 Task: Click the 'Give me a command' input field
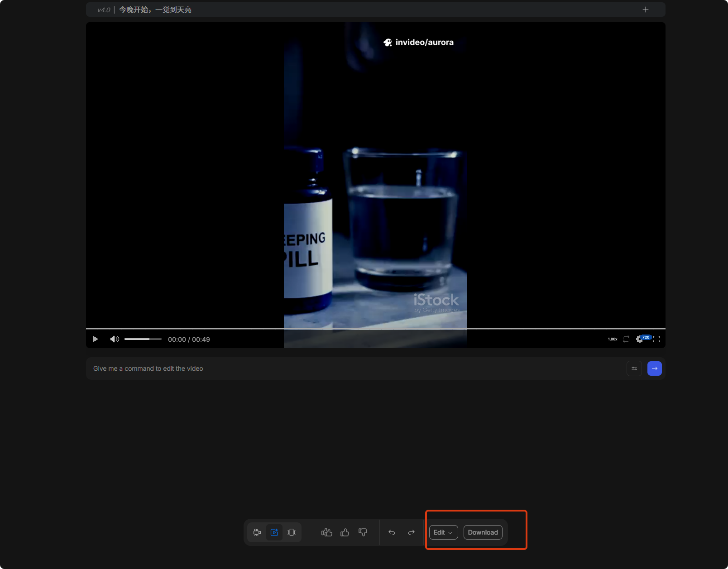coord(353,368)
